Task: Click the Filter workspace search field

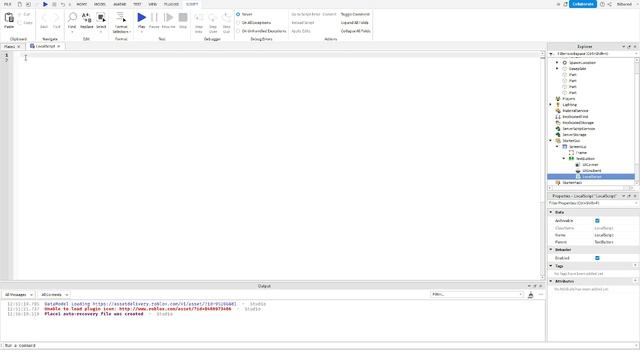Action: tap(594, 53)
